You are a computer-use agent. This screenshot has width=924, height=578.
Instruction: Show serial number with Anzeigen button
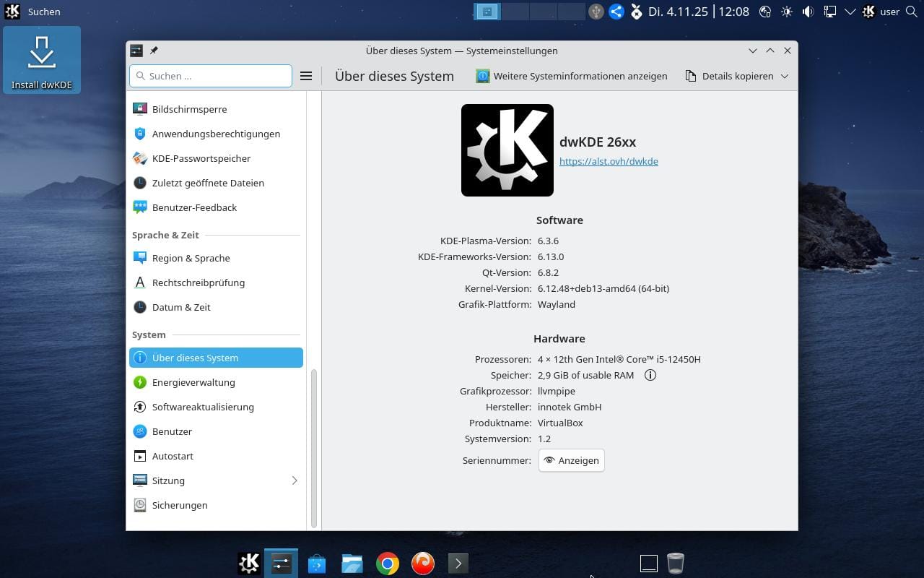(x=571, y=460)
